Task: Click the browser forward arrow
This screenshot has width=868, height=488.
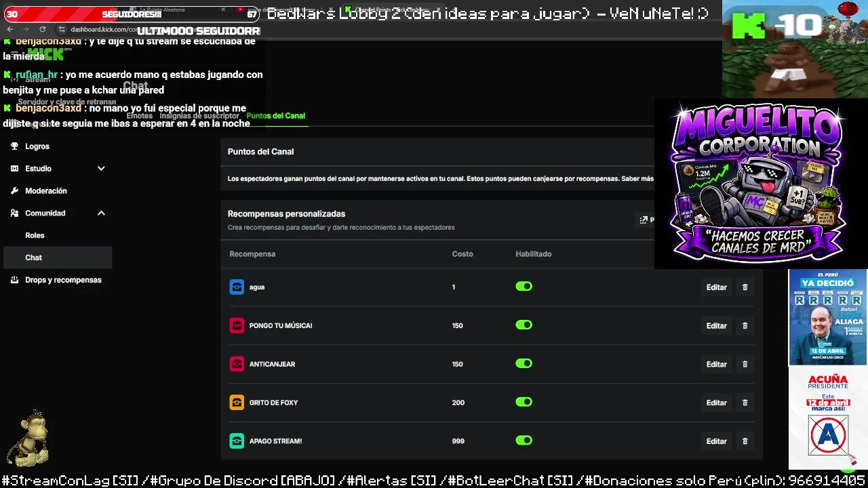Action: 26,29
